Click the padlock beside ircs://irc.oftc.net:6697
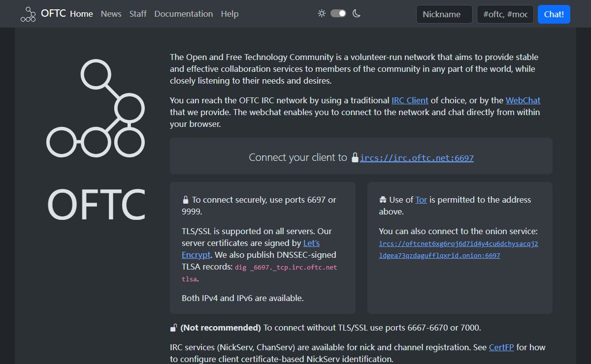Screen dimensions: 591x364 (x=355, y=158)
